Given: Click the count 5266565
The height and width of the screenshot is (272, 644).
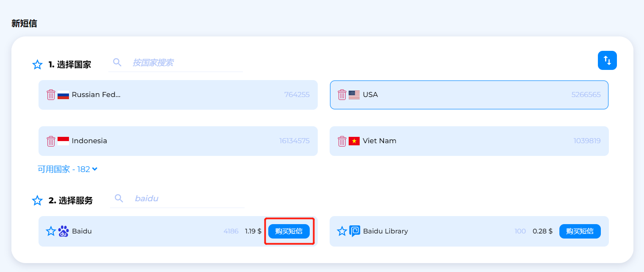Looking at the screenshot, I should pos(586,95).
